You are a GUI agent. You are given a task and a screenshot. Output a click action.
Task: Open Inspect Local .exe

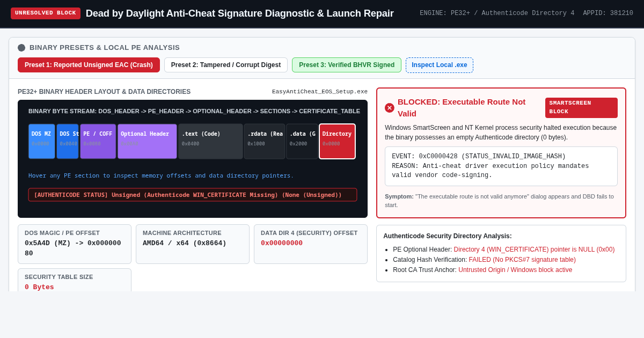440,65
